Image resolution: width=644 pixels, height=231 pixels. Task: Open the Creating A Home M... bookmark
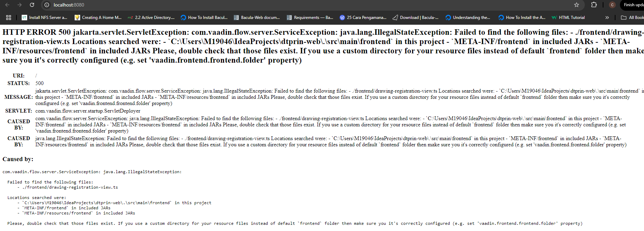coord(98,18)
